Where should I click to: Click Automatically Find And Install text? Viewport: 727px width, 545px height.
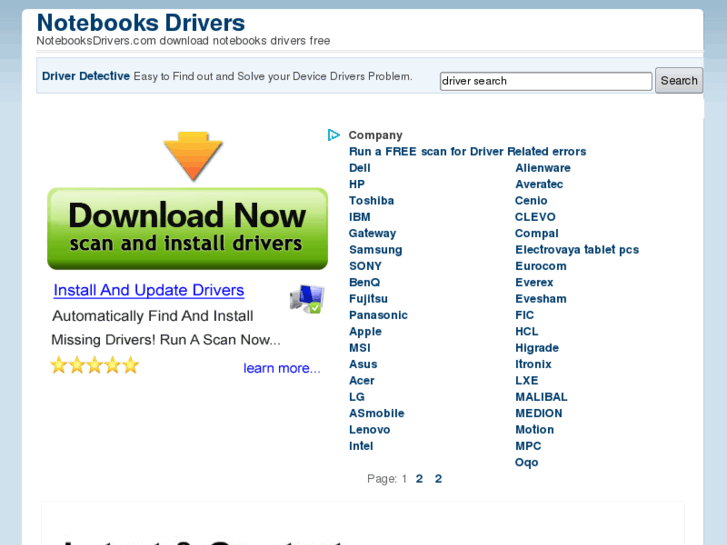tap(153, 316)
